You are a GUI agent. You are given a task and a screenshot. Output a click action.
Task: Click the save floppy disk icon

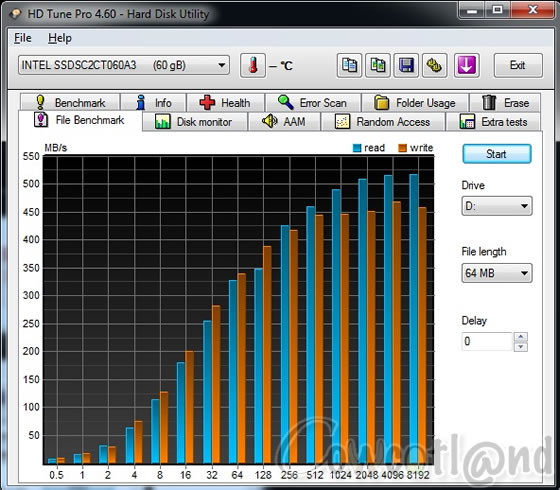(x=406, y=65)
